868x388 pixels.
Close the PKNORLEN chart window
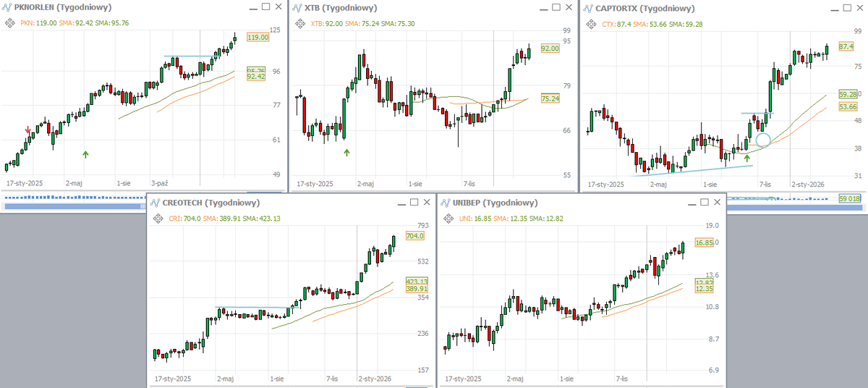tap(279, 7)
